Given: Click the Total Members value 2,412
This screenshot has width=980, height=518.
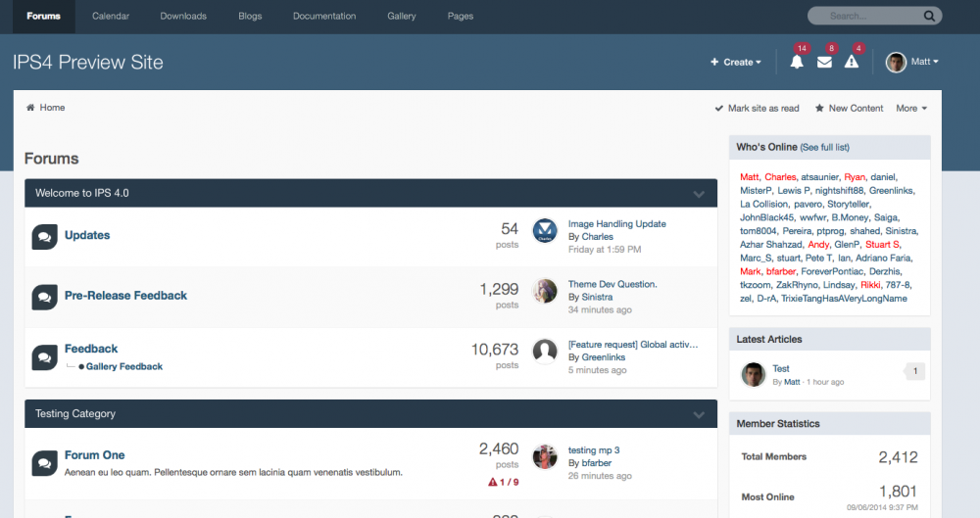Looking at the screenshot, I should point(898,457).
